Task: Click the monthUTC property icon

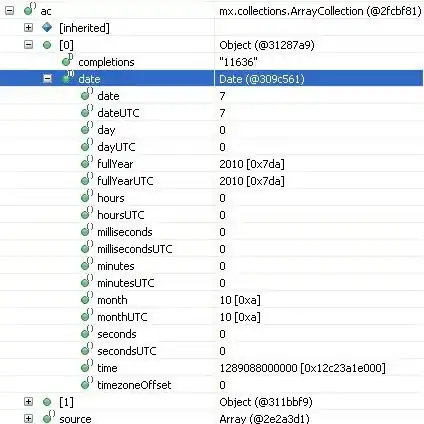Action: (87, 315)
